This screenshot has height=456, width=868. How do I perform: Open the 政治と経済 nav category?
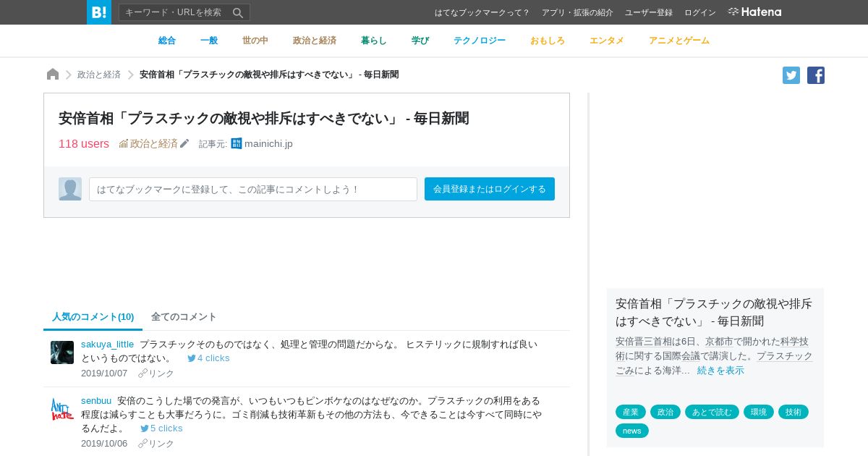click(315, 41)
